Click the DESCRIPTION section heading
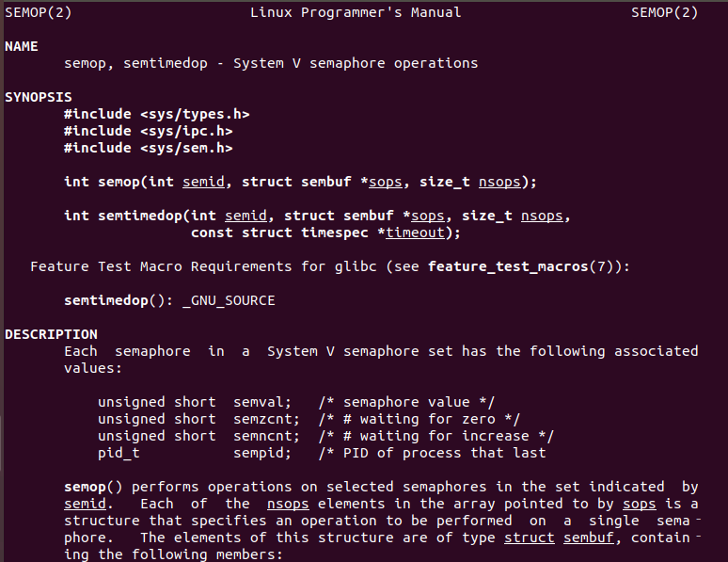 coord(51,334)
